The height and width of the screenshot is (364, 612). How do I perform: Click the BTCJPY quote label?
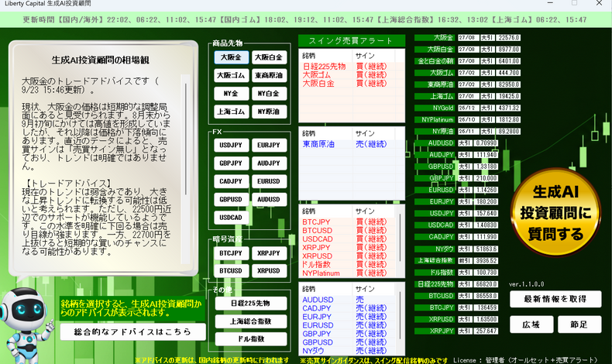[x=435, y=307]
